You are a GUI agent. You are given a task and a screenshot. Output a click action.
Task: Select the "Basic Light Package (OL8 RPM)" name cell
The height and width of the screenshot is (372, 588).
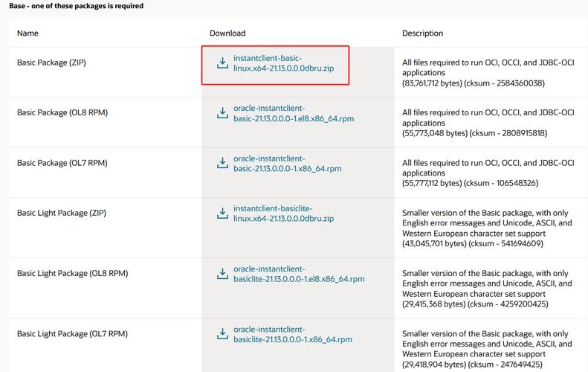pyautogui.click(x=72, y=273)
